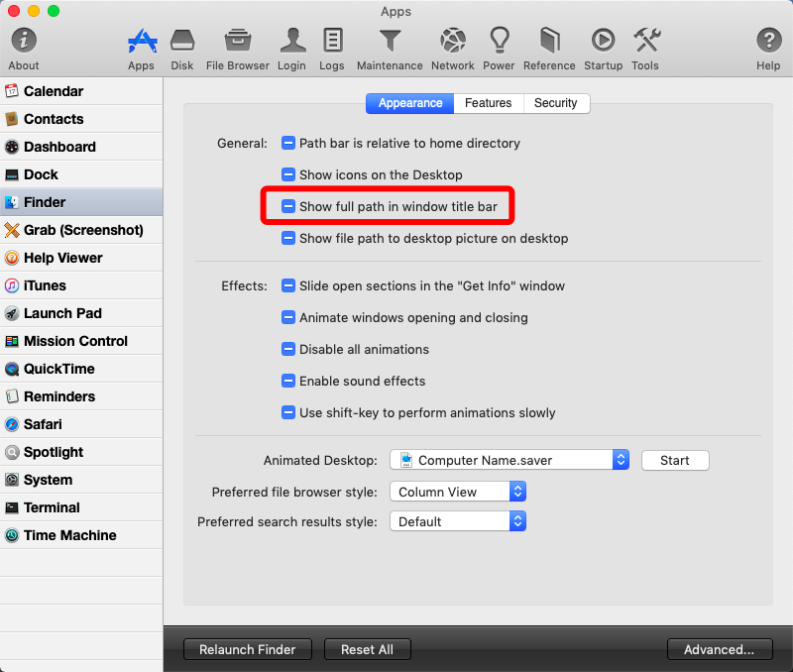
Task: Select QuickTime in the sidebar
Action: [81, 369]
